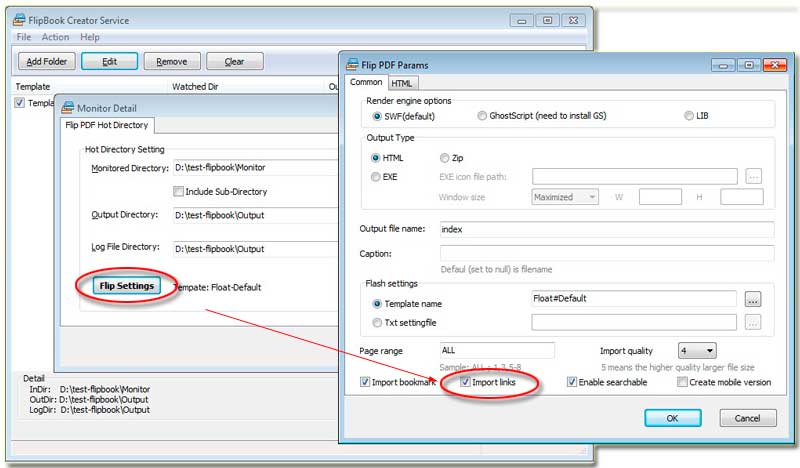This screenshot has width=800, height=468.
Task: Select the Flip PDF Hot Directory tab
Action: (107, 125)
